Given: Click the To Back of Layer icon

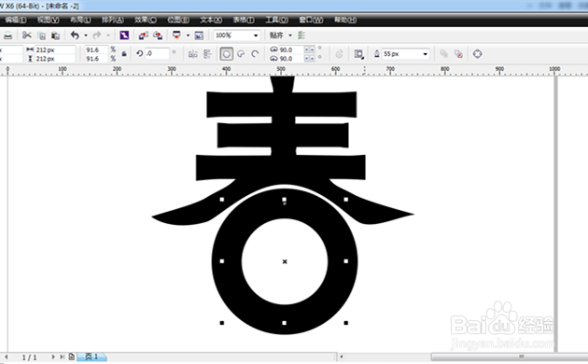Looking at the screenshot, I should pyautogui.click(x=458, y=54).
